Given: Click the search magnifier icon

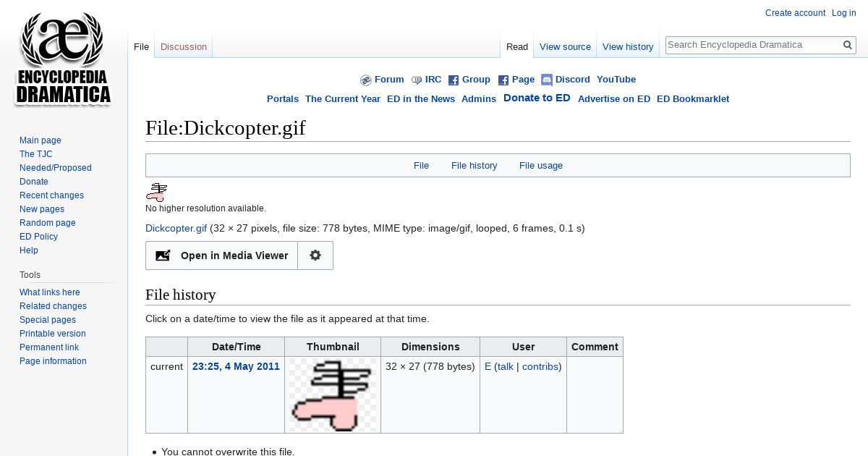Looking at the screenshot, I should click(848, 45).
